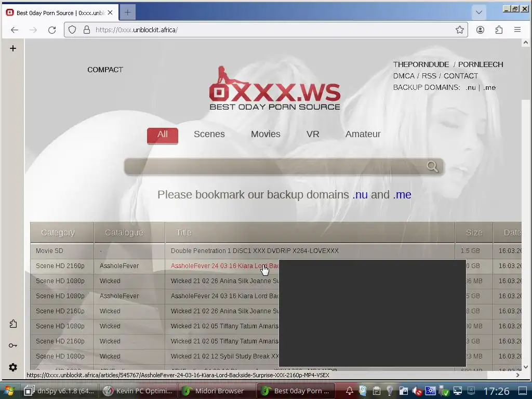The height and width of the screenshot is (399, 532).
Task: Open the extensions puzzle icon in toolbar
Action: pos(499,30)
